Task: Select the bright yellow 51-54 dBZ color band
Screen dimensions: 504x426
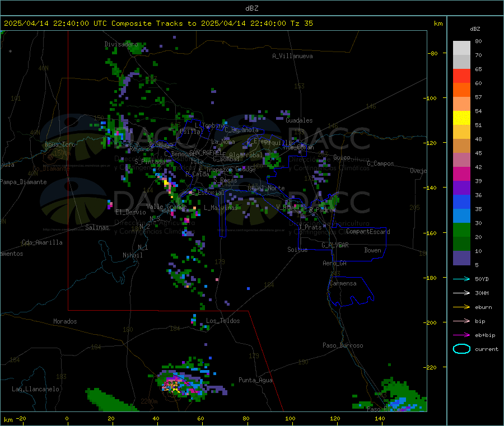Action: click(461, 118)
